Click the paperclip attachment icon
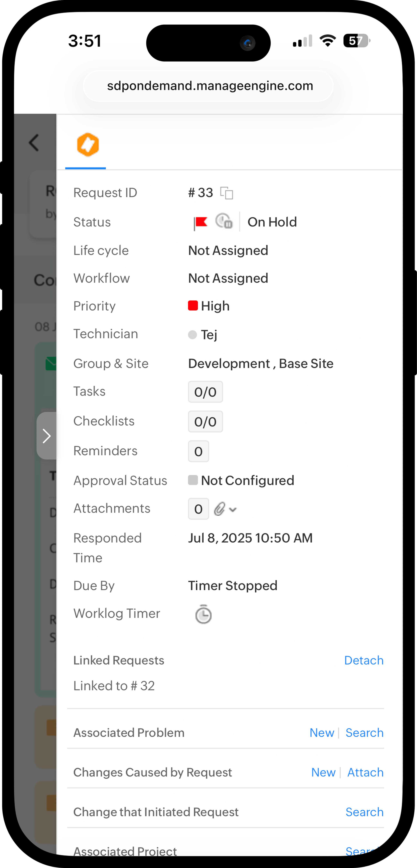The image size is (417, 868). point(220,509)
